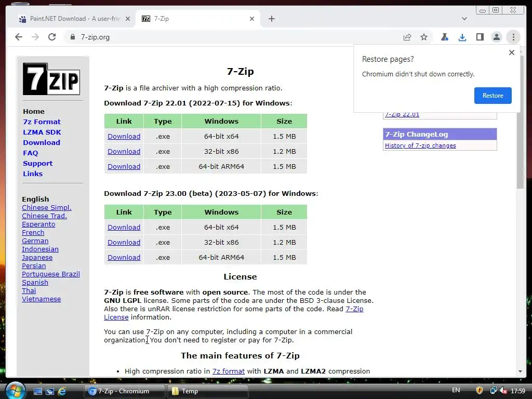The image size is (532, 399).
Task: Click the browser forward arrow
Action: [35, 37]
